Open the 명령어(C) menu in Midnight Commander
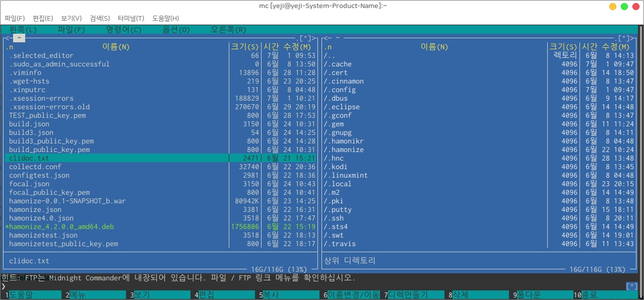Viewport: 644px width, 300px height. tap(123, 30)
